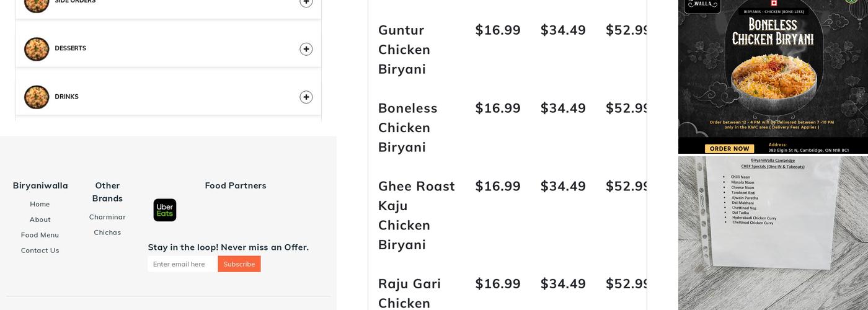Image resolution: width=868 pixels, height=310 pixels.
Task: Click the Side Orders category food thumbnail
Action: pyautogui.click(x=37, y=3)
